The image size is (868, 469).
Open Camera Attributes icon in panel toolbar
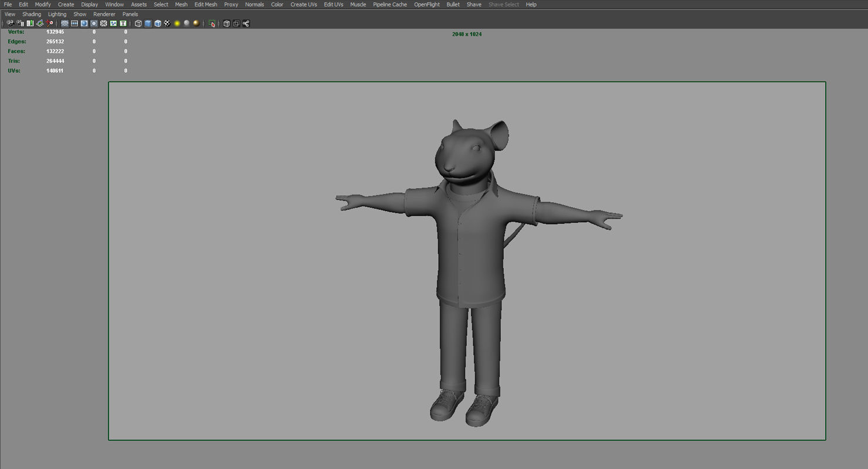(20, 23)
